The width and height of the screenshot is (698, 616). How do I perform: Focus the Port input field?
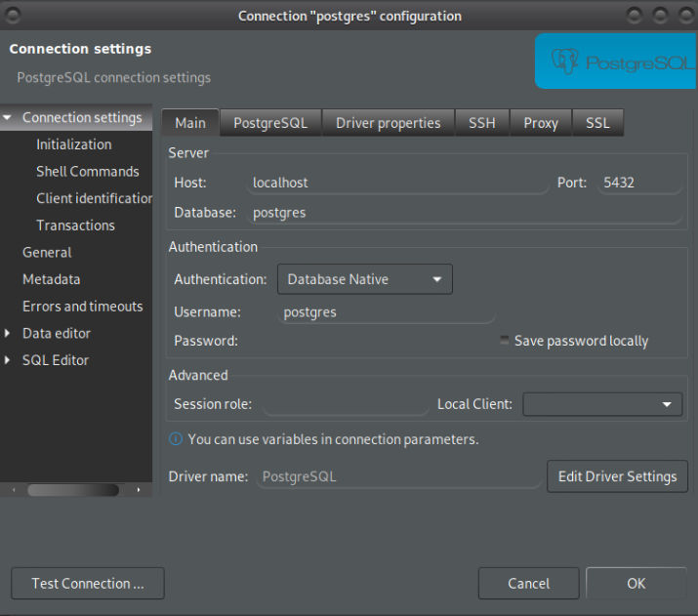point(639,183)
